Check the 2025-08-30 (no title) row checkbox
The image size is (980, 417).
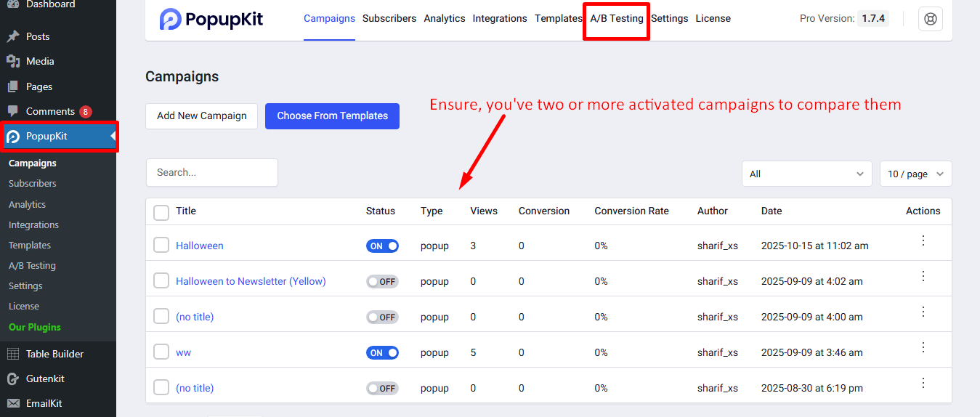(x=161, y=387)
